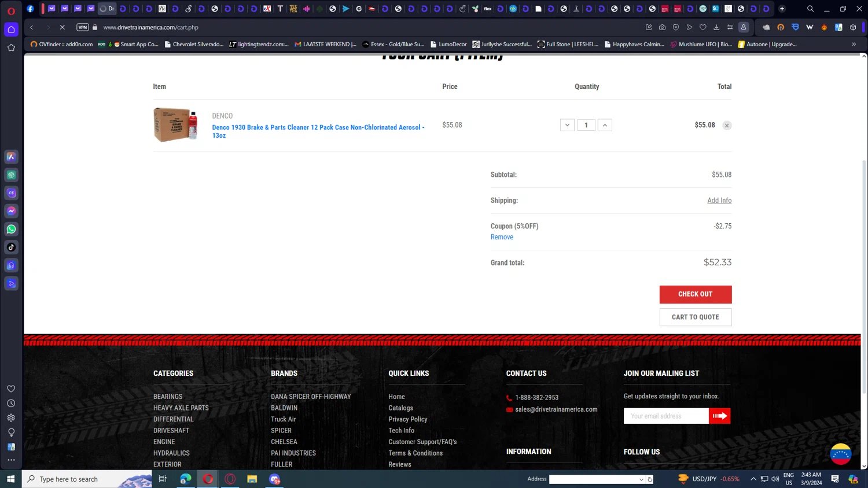Click the address bar URL

point(150,27)
